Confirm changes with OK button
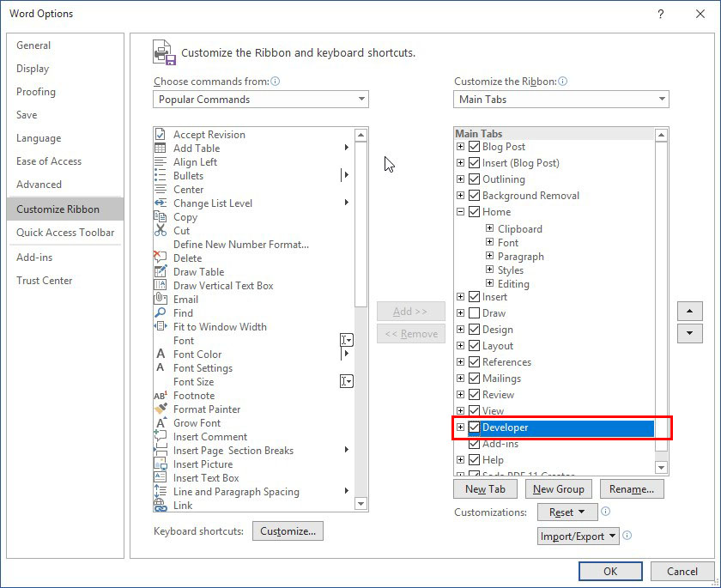 [x=610, y=572]
